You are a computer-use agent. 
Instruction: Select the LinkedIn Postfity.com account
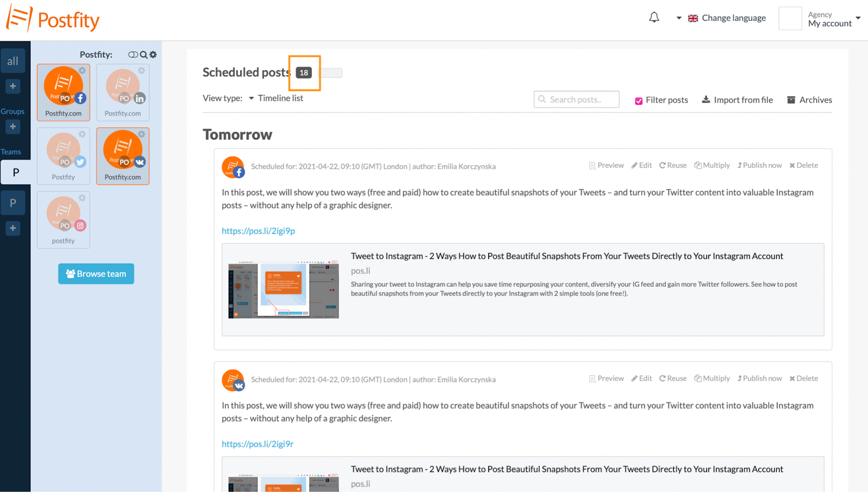pos(123,92)
